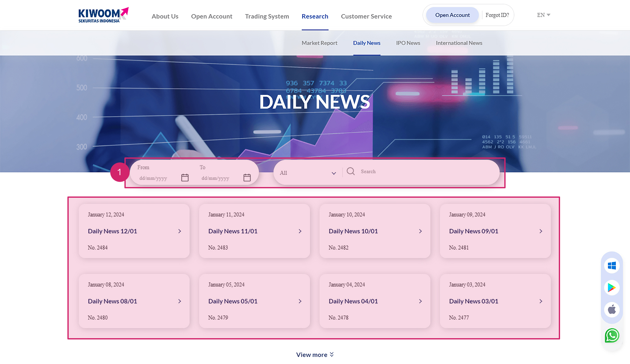Screen dimensions: 630x364
Task: Click the search magnifier icon
Action: [351, 172]
